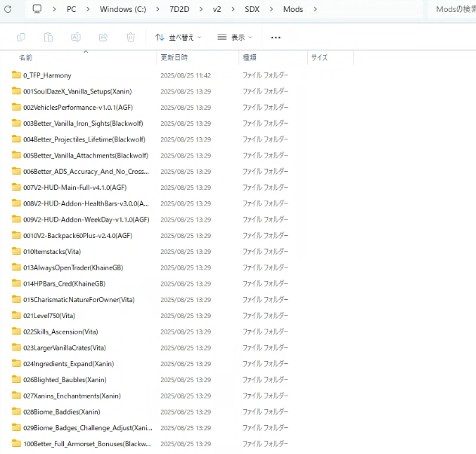This screenshot has width=476, height=454.
Task: Expand chevron after 7D2D in breadcrumb
Action: tap(201, 9)
